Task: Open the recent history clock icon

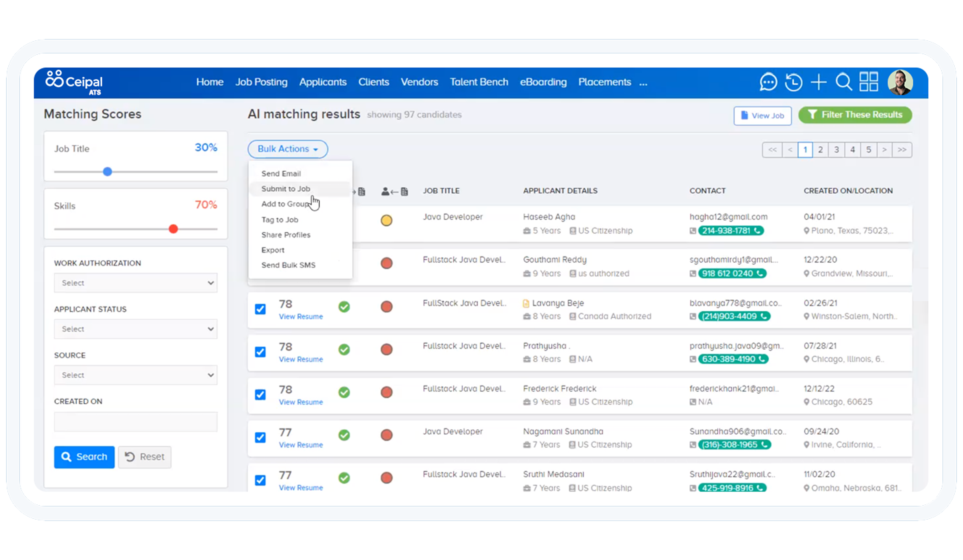Action: pyautogui.click(x=793, y=82)
